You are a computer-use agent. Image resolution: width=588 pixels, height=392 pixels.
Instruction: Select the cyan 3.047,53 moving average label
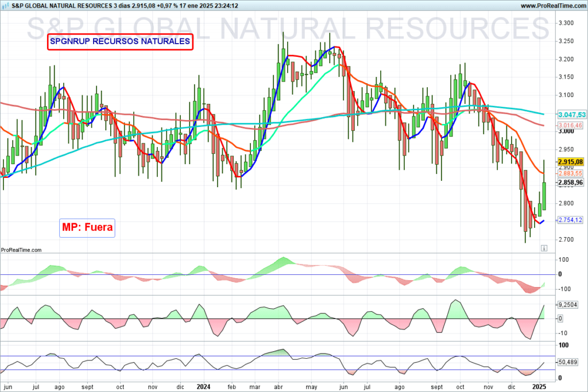[570, 115]
